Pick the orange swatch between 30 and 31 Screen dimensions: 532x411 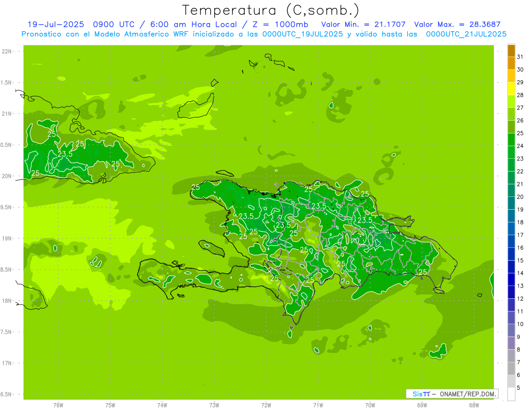tap(511, 63)
